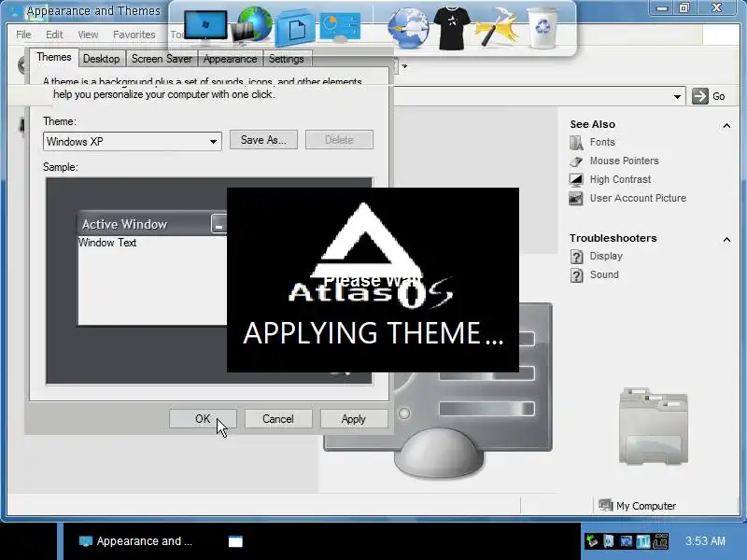The width and height of the screenshot is (747, 560).
Task: Click the Sound troubleshooter question icon
Action: click(576, 275)
